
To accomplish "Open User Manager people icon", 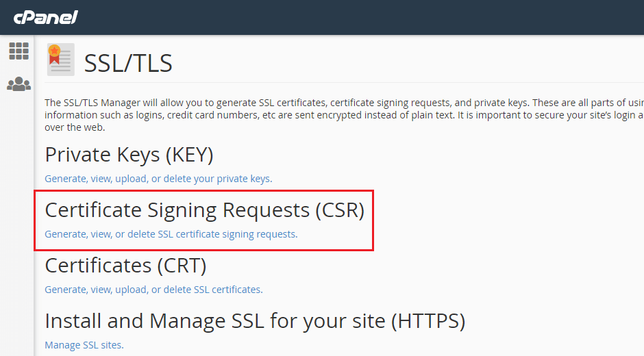I will pos(19,84).
